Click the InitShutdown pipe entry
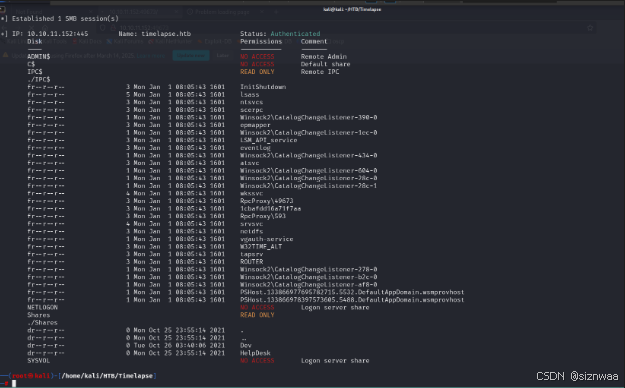This screenshot has width=625, height=388. click(x=263, y=87)
